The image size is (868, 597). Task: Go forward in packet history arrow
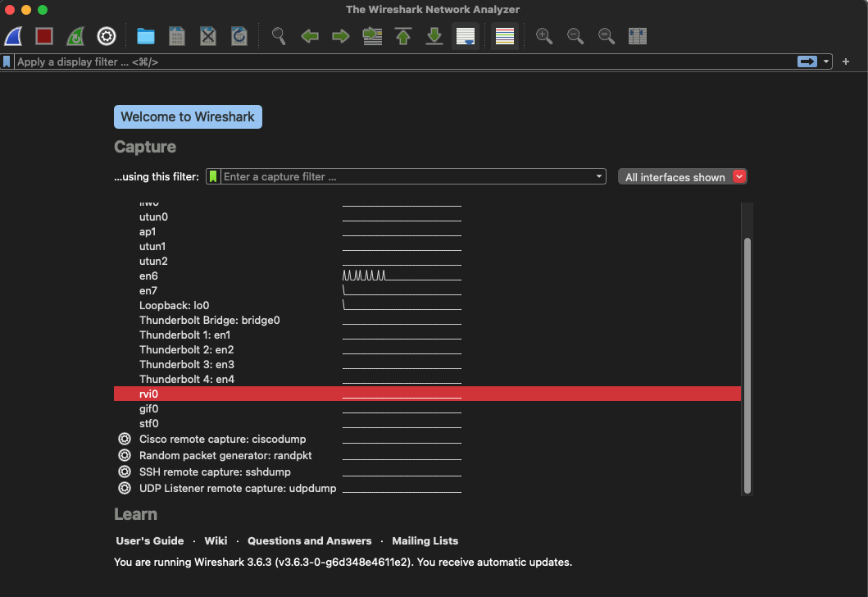[x=340, y=37]
